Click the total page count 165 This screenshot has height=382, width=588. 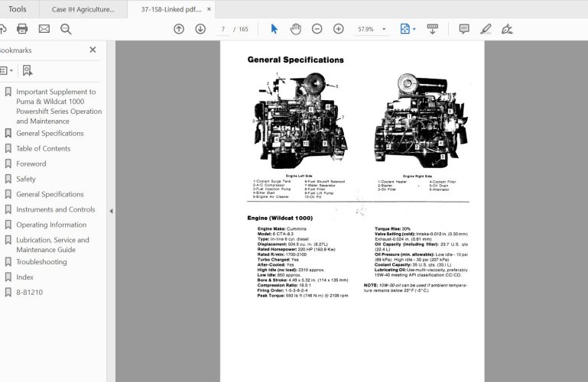[243, 29]
